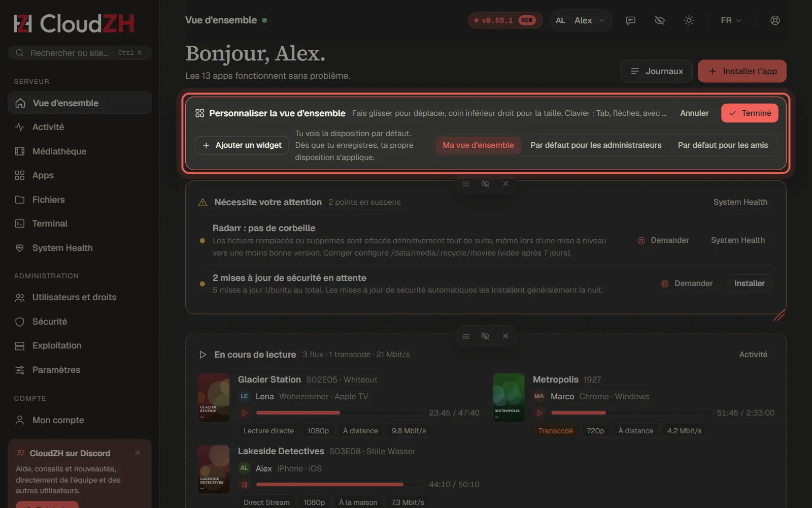
Task: Switch theme with the sun icon
Action: (x=689, y=20)
